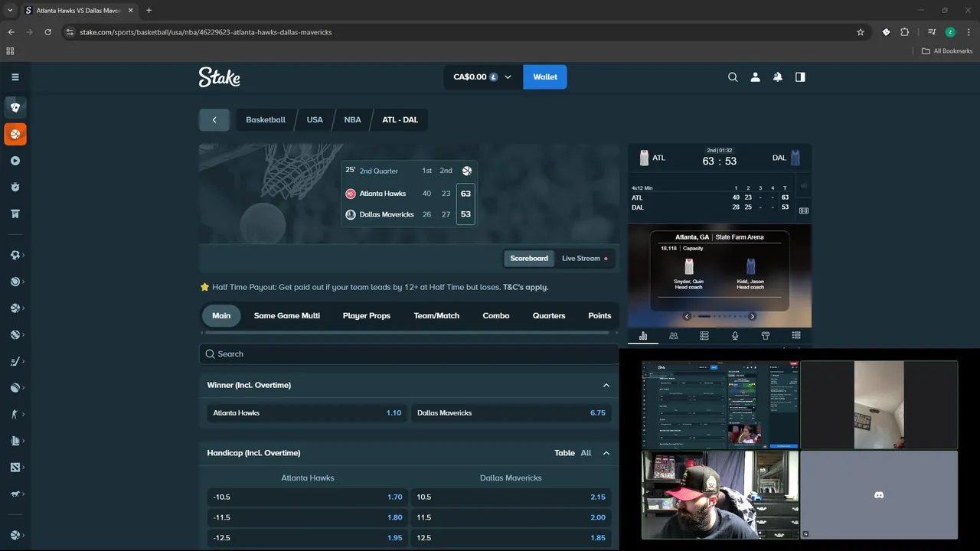This screenshot has width=980, height=551.
Task: Open the Quarters tab
Action: 549,315
